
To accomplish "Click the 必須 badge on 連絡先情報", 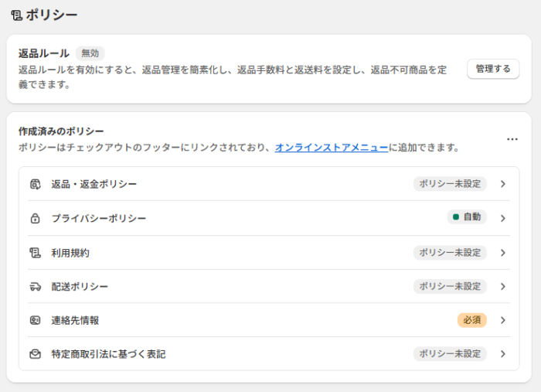I will click(471, 320).
